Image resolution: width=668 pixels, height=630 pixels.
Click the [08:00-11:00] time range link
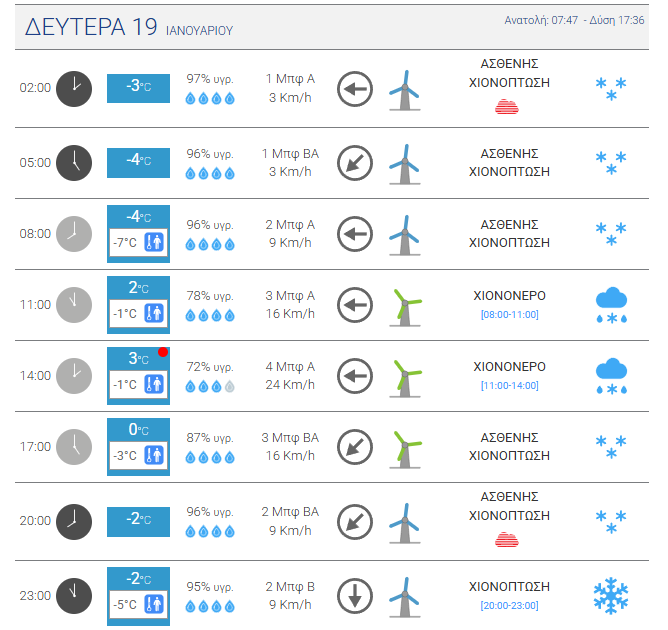509,315
